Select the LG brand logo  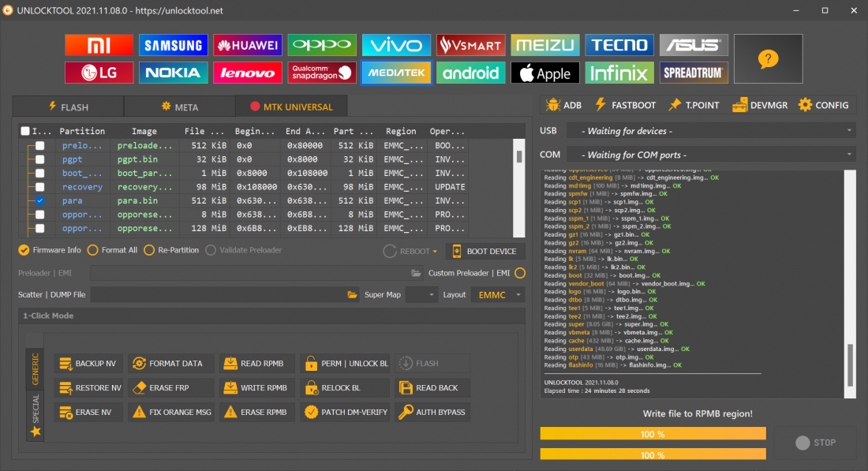99,73
